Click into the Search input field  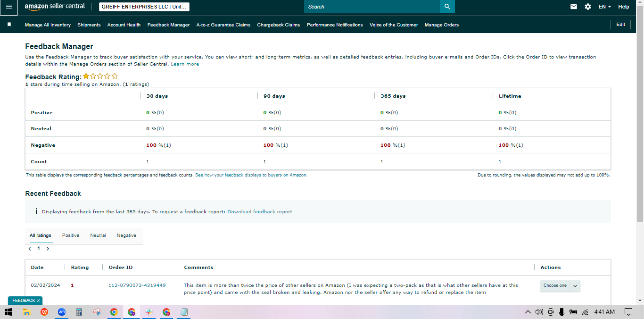tap(372, 7)
